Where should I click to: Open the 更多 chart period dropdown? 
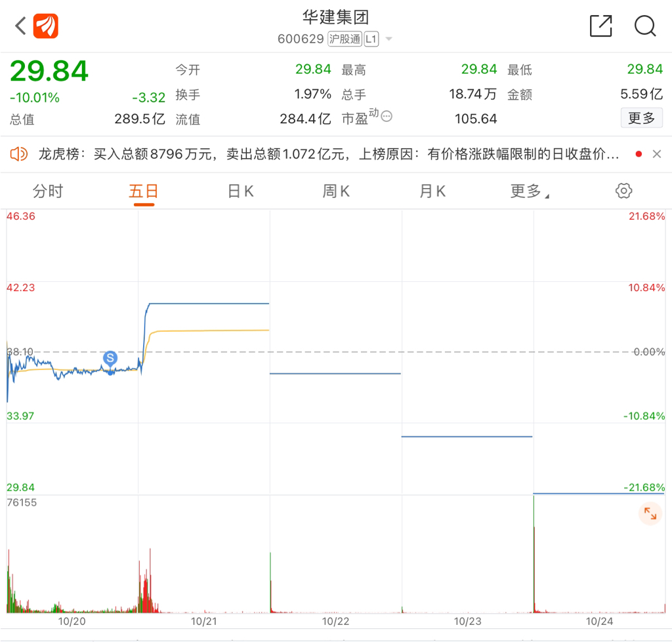(530, 191)
